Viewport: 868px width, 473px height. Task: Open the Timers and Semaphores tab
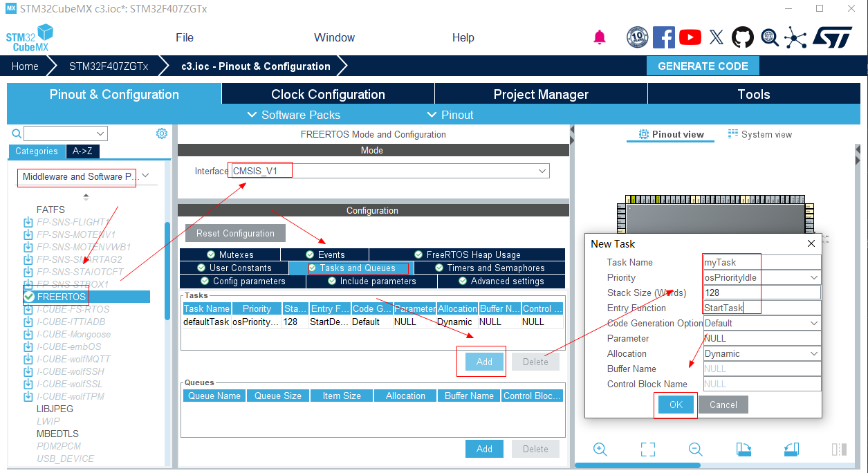(490, 268)
